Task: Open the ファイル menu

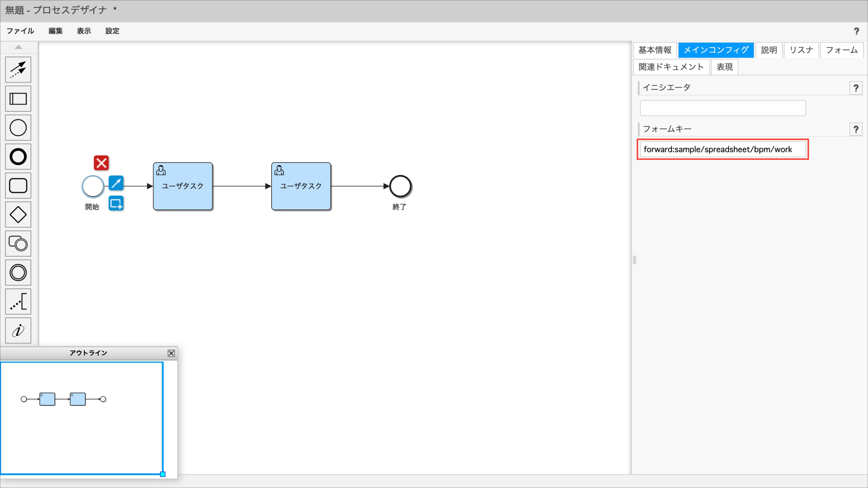Action: point(20,31)
